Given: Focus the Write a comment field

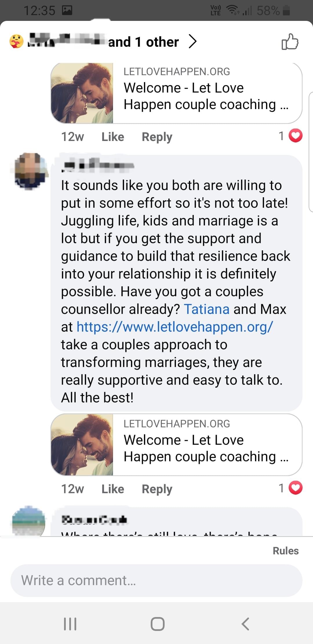Looking at the screenshot, I should pyautogui.click(x=156, y=580).
